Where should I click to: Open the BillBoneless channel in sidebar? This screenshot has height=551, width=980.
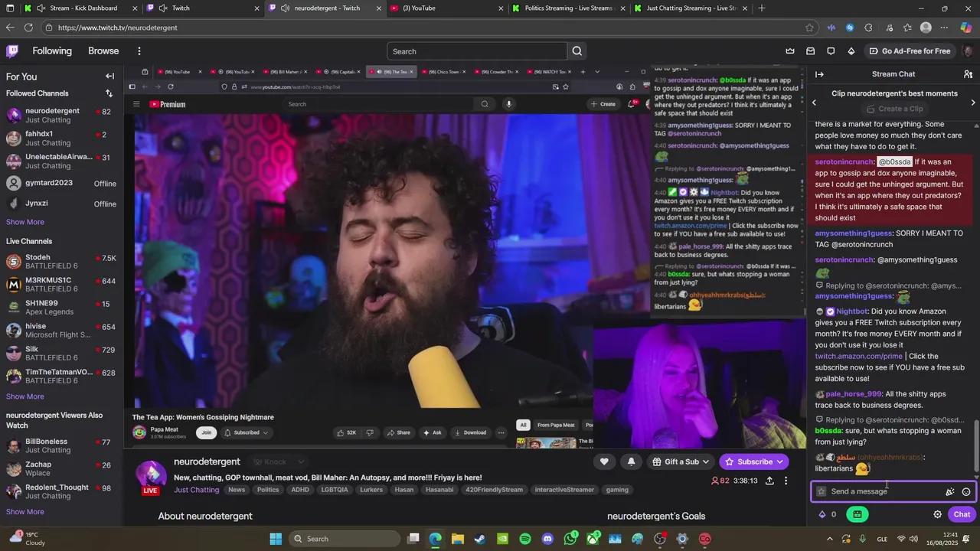point(61,445)
